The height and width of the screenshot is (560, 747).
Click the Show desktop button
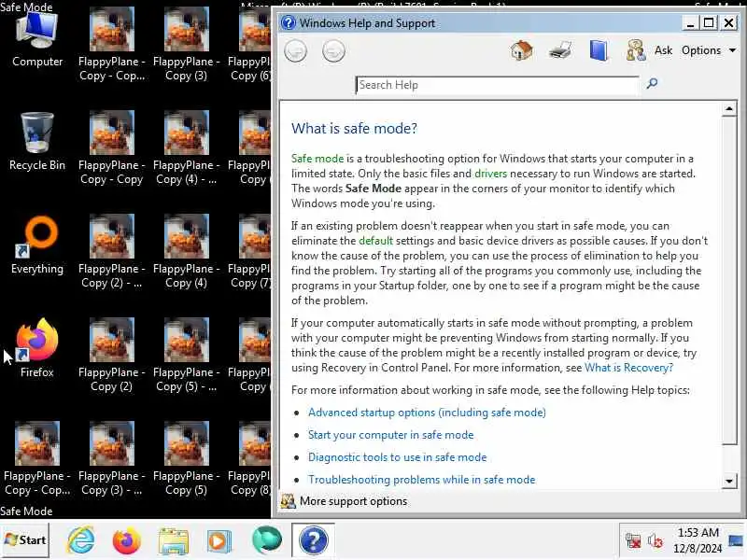pos(737,540)
